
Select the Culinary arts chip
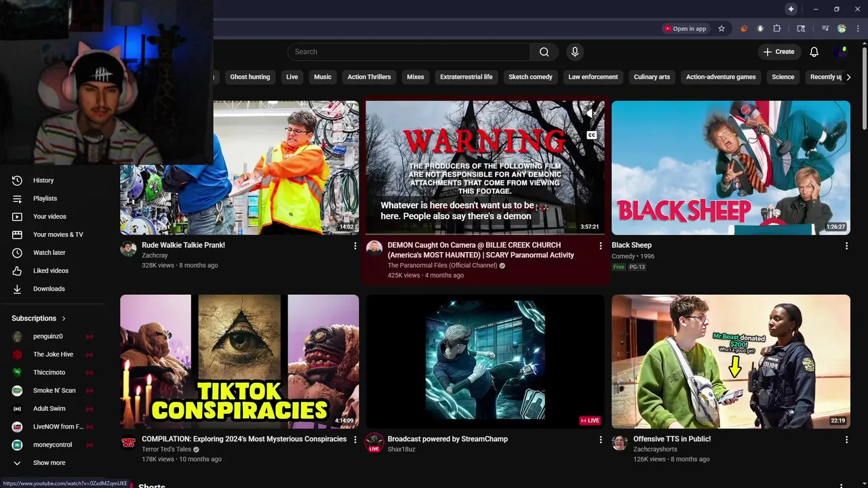(x=652, y=77)
